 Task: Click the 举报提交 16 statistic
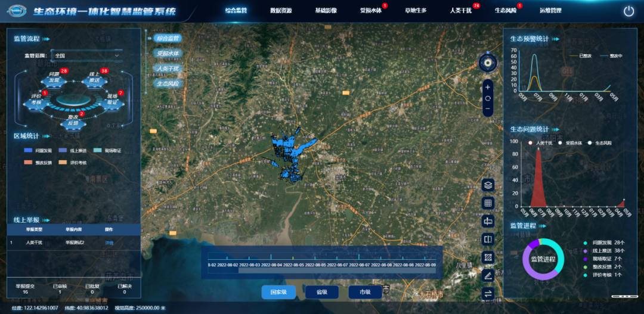tap(25, 289)
